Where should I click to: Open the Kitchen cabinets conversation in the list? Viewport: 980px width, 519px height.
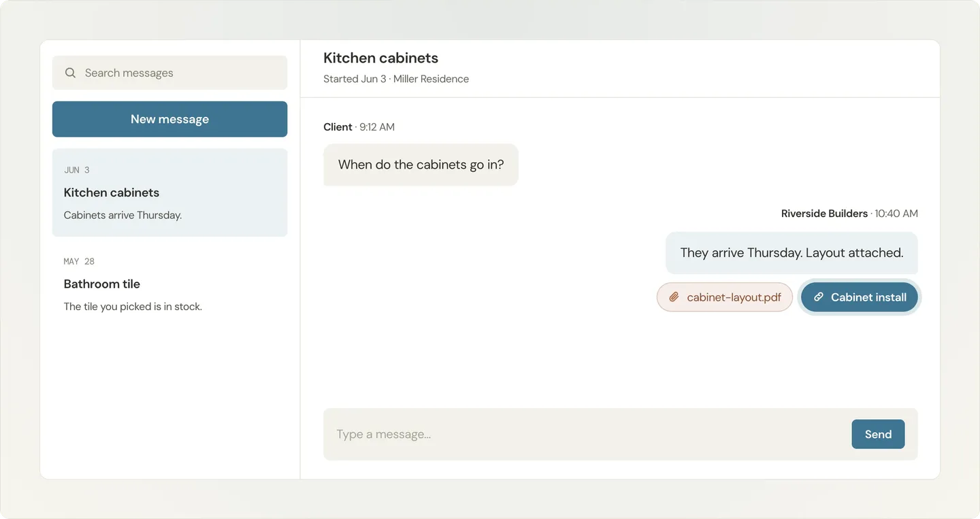tap(169, 192)
